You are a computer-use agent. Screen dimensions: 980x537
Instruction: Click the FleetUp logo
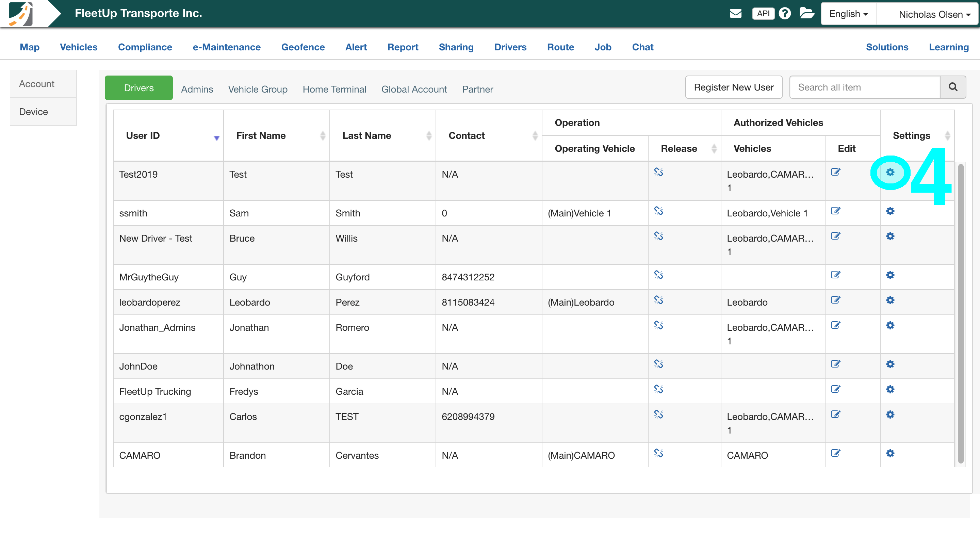click(x=21, y=14)
